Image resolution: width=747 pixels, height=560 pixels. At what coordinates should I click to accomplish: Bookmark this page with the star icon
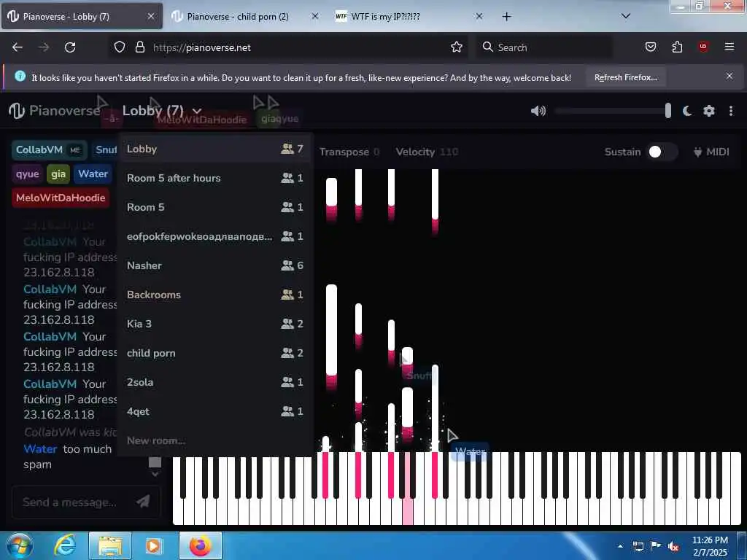point(457,47)
